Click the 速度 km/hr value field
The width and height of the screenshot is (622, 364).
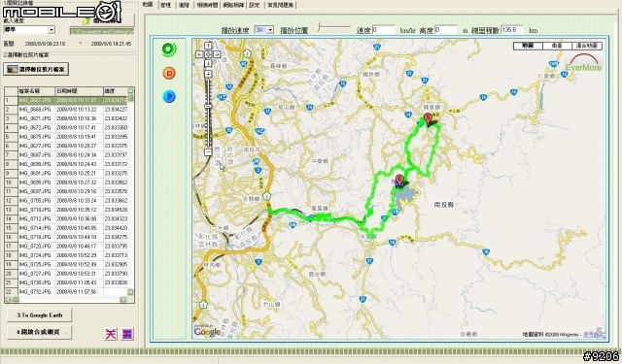[384, 30]
